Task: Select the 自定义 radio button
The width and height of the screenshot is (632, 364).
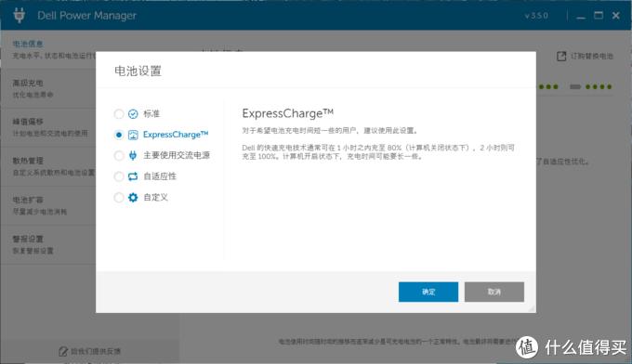Action: 119,197
